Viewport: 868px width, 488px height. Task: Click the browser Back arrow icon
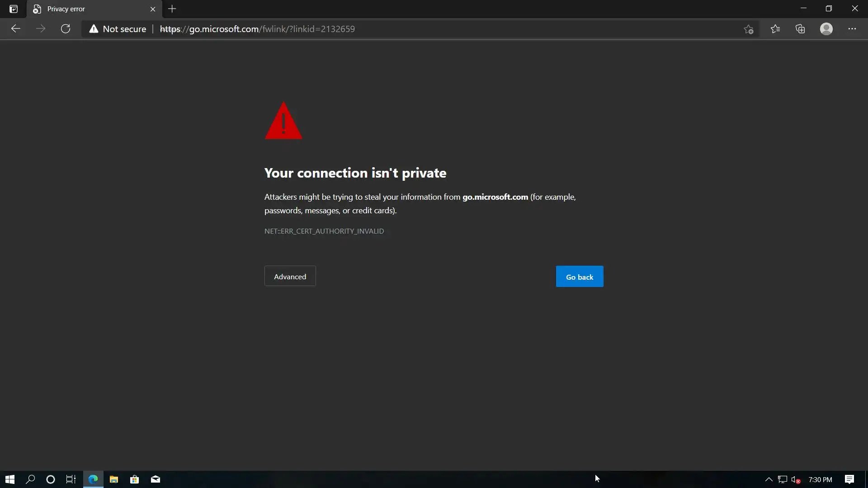[16, 29]
